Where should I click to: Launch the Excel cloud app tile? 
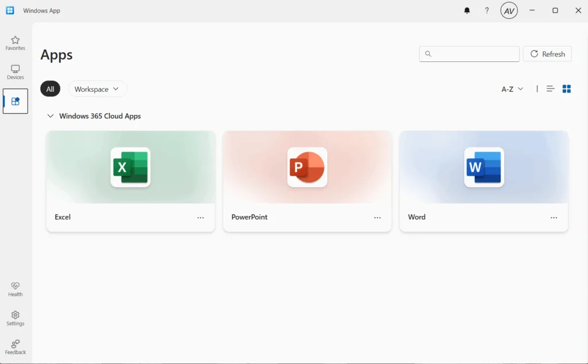[x=130, y=168]
